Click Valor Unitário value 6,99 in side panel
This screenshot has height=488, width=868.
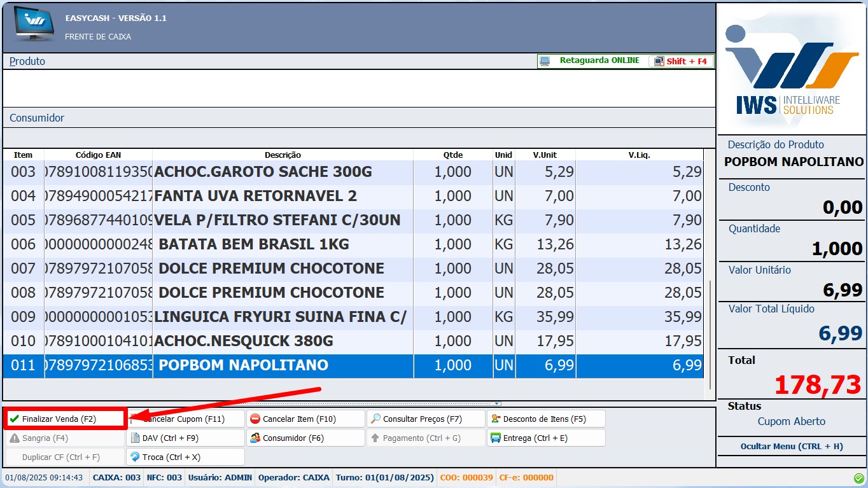pyautogui.click(x=843, y=290)
